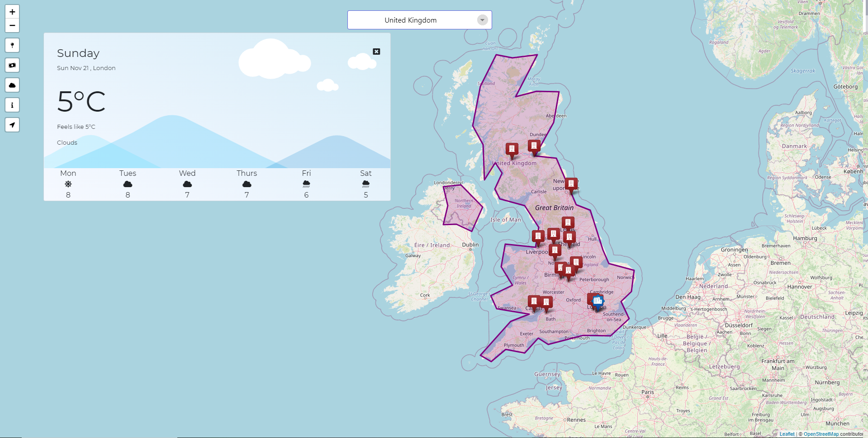This screenshot has height=438, width=868.
Task: Zoom in on the map
Action: [x=12, y=12]
